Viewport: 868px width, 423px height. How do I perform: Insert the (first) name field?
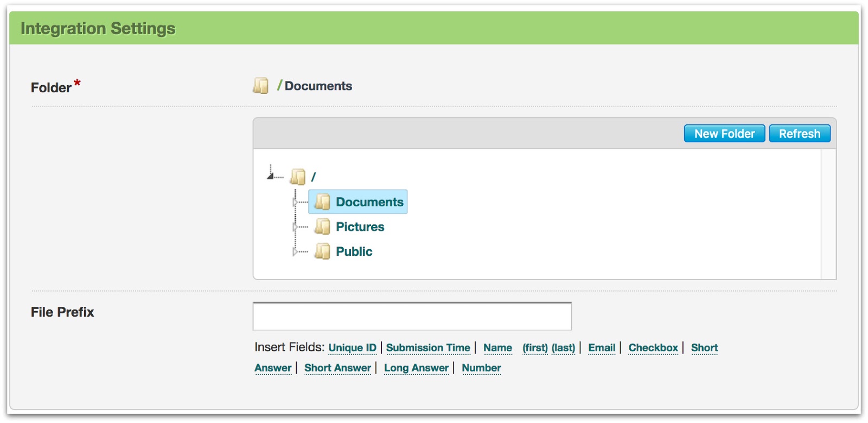(x=535, y=348)
